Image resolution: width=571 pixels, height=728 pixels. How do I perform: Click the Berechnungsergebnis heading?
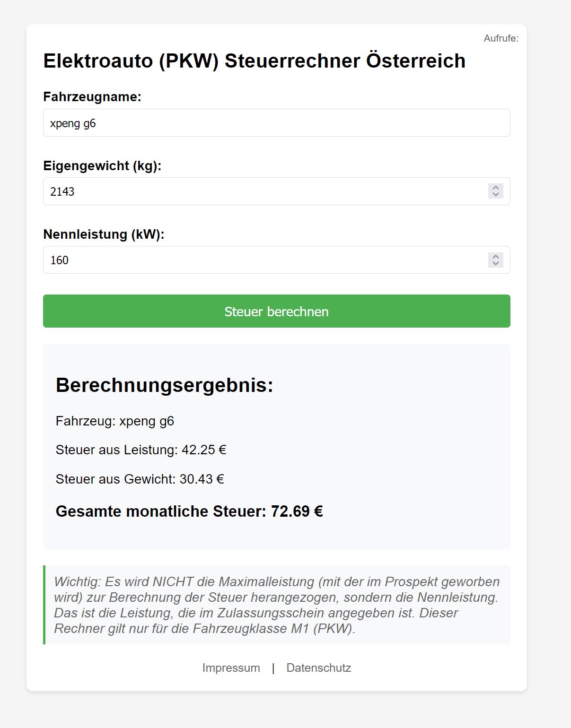point(164,385)
